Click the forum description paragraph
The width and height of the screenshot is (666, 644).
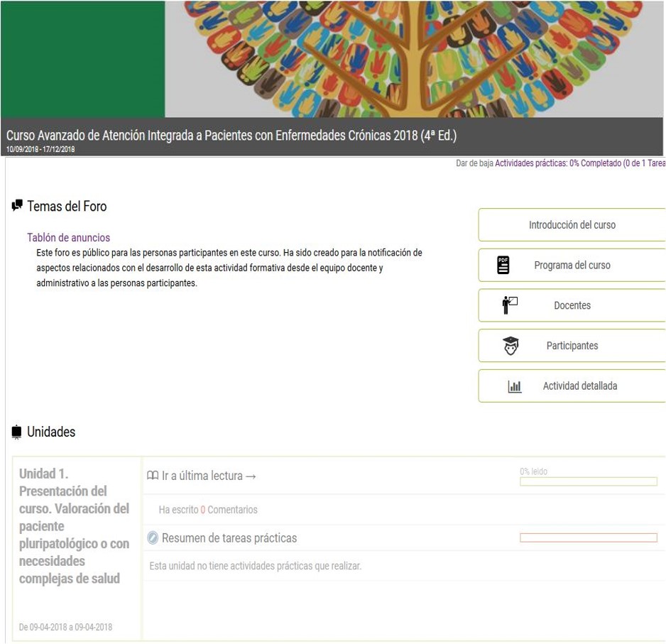click(229, 268)
